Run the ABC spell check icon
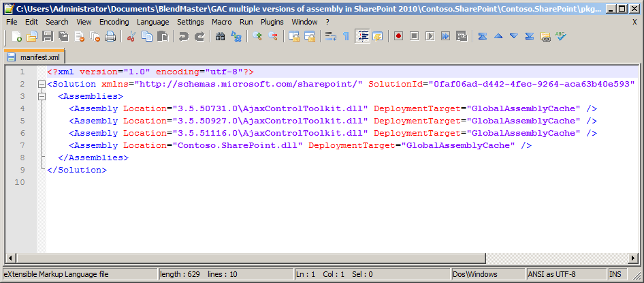The height and width of the screenshot is (283, 644). (x=561, y=37)
